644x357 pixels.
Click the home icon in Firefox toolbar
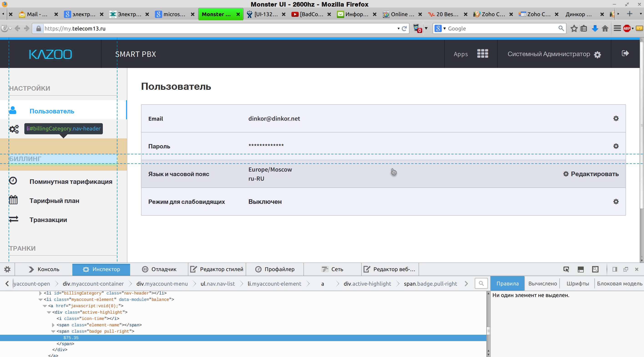(x=605, y=28)
